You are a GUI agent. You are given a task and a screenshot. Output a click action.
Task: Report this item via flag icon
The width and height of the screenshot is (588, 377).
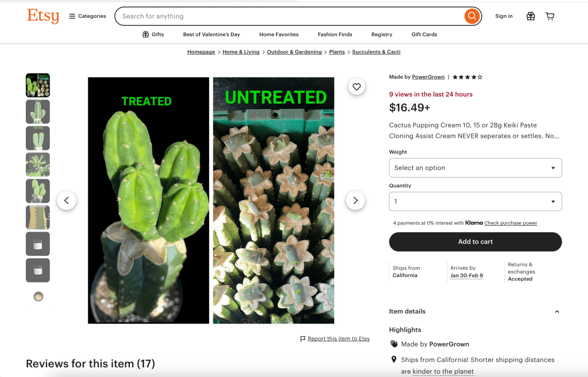pyautogui.click(x=303, y=339)
